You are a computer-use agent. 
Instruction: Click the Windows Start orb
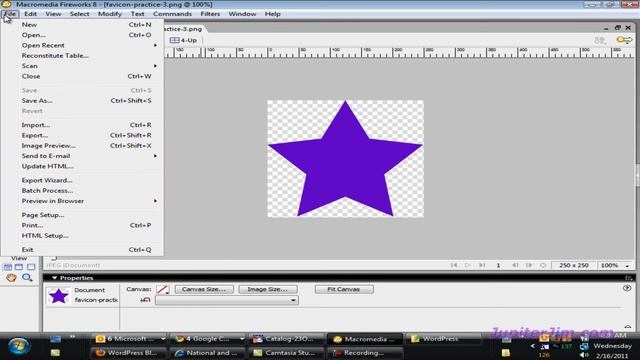pyautogui.click(x=18, y=346)
